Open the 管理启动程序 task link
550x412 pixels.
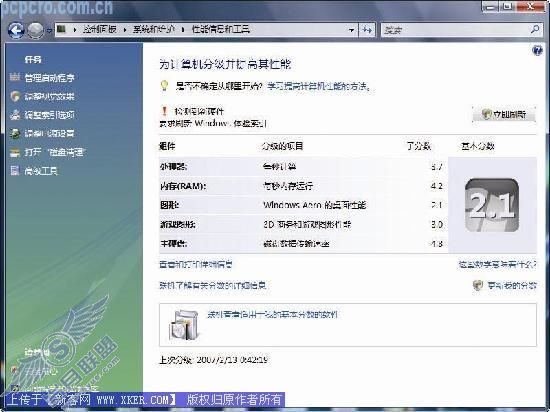click(x=49, y=77)
